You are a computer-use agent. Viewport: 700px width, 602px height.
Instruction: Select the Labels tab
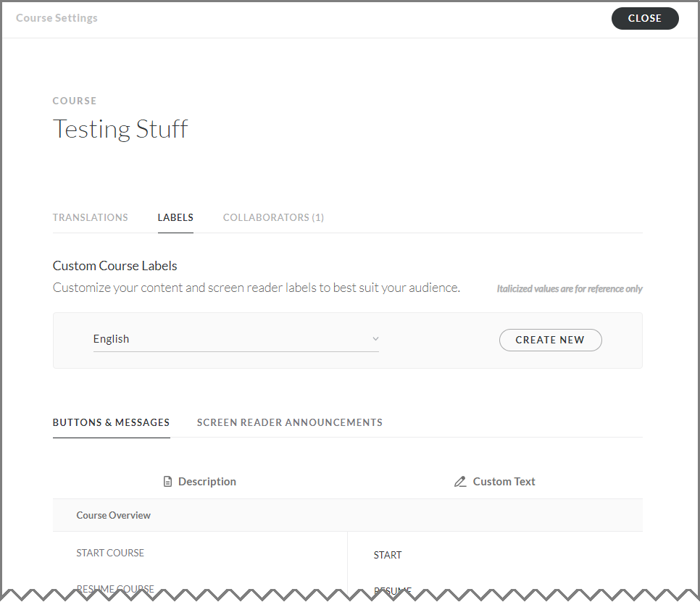pos(175,217)
